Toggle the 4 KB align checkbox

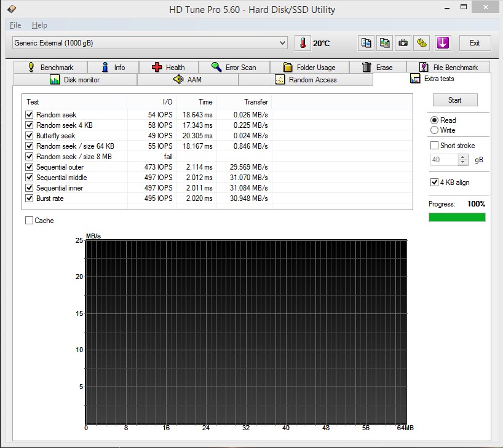coord(434,183)
